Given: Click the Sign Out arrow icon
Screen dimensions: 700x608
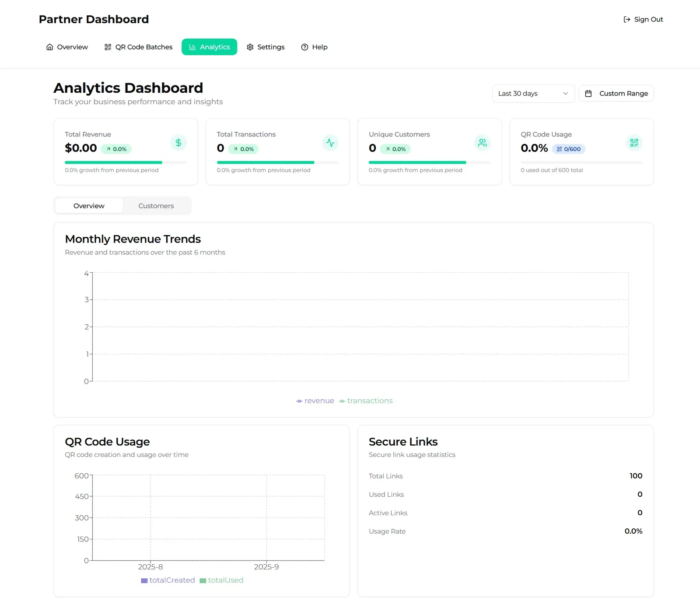Looking at the screenshot, I should point(626,19).
